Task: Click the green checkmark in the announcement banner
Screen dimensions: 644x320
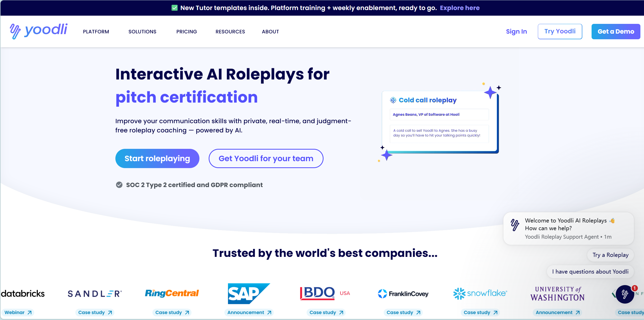Action: [x=174, y=8]
